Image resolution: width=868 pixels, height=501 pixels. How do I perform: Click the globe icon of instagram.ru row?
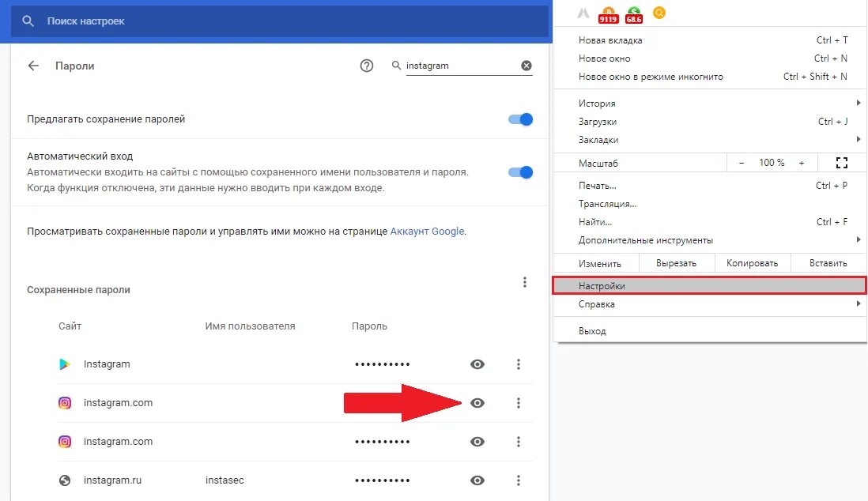click(x=65, y=480)
